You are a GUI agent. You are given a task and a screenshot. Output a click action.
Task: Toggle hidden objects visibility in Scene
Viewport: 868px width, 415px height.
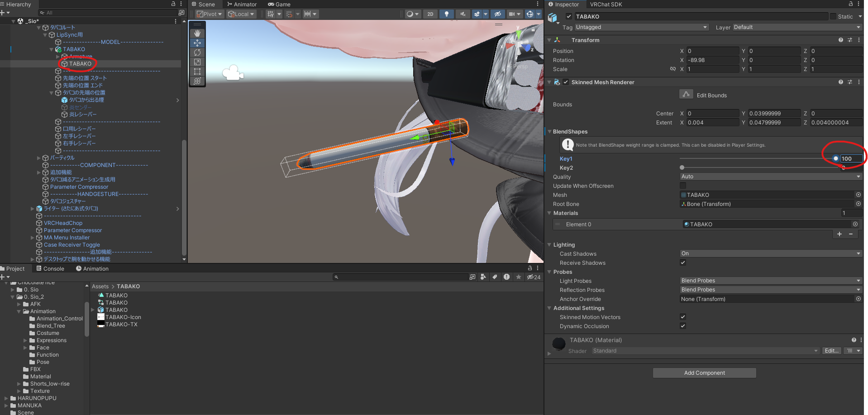[x=497, y=14]
